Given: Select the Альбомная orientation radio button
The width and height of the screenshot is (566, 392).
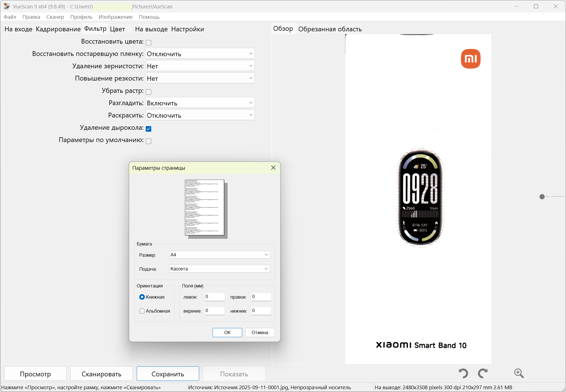Looking at the screenshot, I should [x=142, y=311].
